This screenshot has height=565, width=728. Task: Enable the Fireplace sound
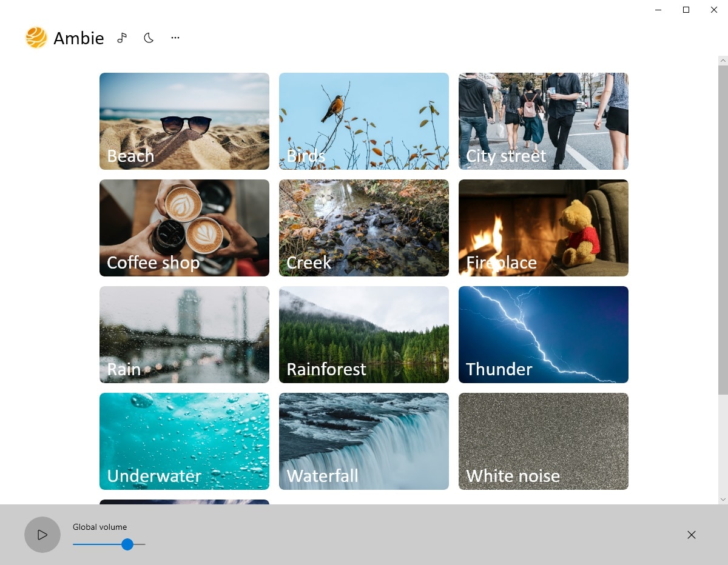[x=544, y=228]
